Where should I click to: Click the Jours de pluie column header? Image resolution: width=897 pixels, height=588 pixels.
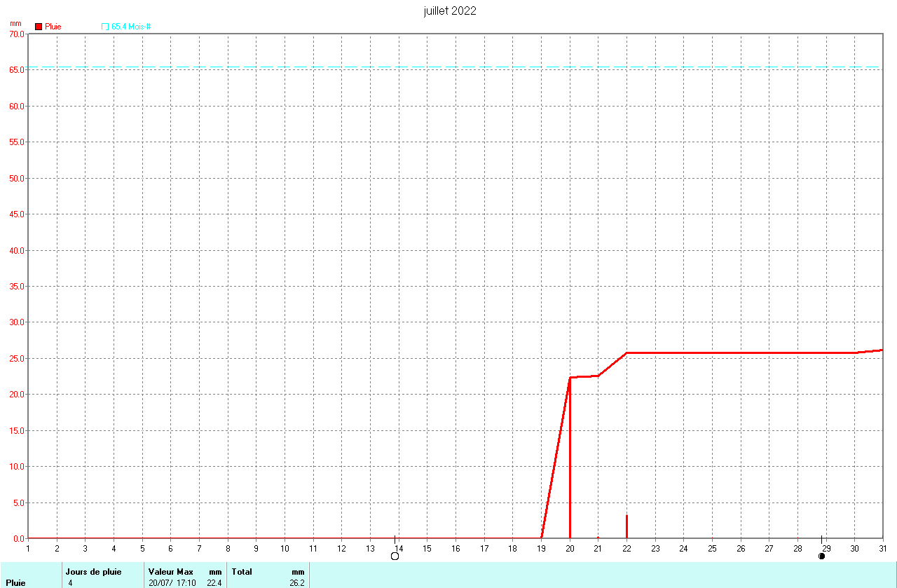(93, 572)
